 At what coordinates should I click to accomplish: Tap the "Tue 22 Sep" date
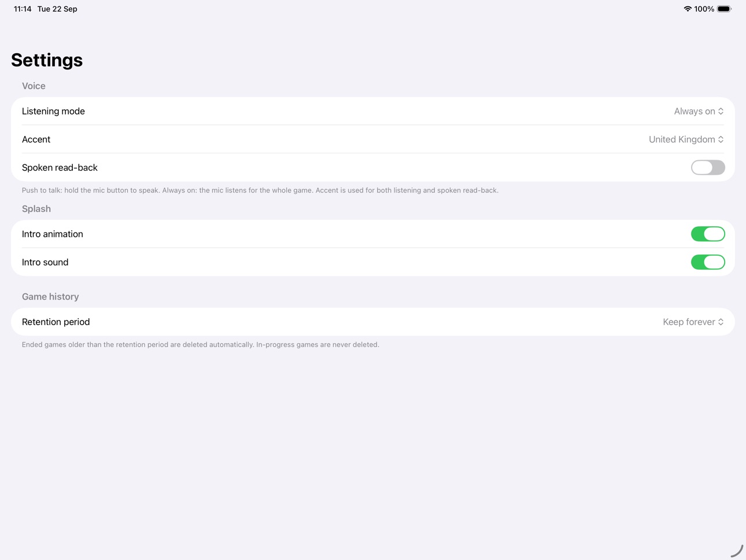(x=57, y=9)
